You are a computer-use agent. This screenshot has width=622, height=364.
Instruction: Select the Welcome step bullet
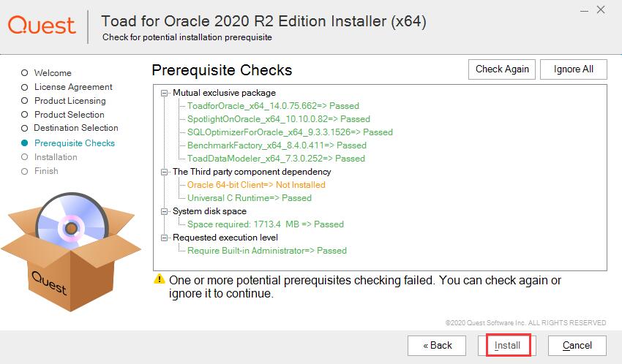pos(25,73)
